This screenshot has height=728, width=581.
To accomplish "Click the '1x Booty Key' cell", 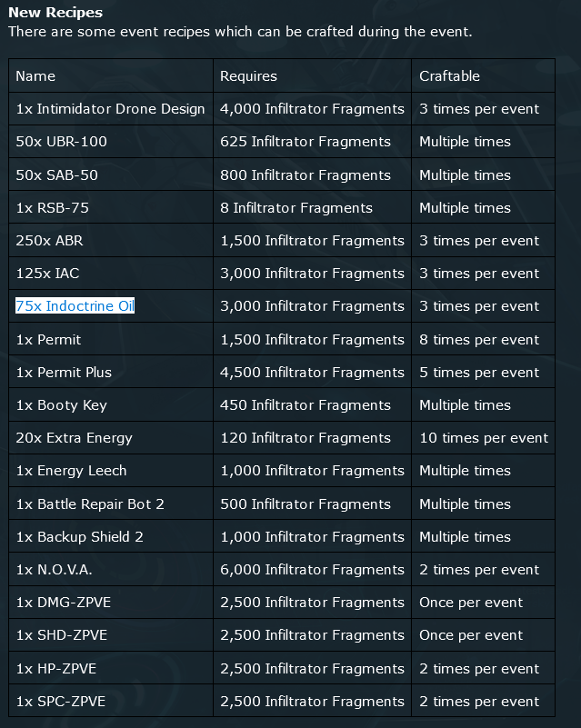I will point(111,404).
